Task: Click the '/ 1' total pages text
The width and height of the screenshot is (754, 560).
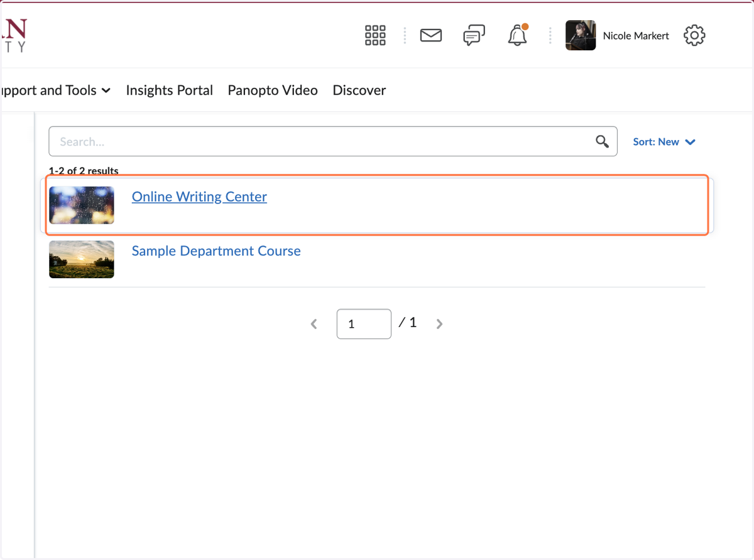Action: [408, 323]
